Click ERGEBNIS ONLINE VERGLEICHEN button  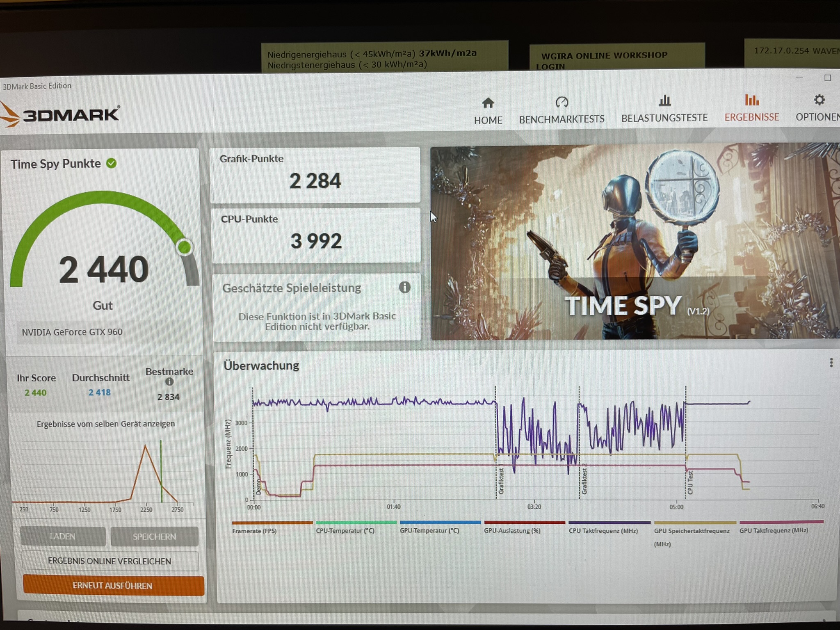coord(110,561)
